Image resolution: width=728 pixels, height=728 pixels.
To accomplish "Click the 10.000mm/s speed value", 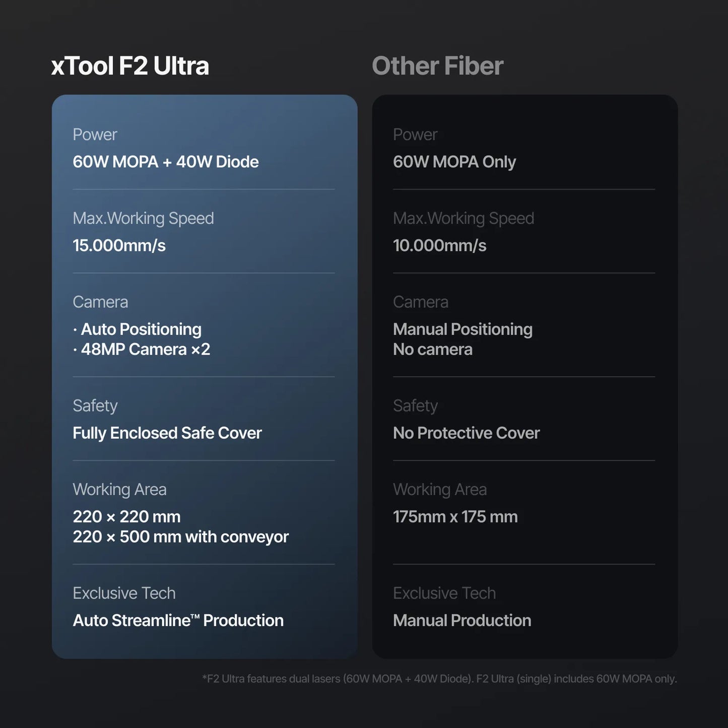I will point(439,245).
